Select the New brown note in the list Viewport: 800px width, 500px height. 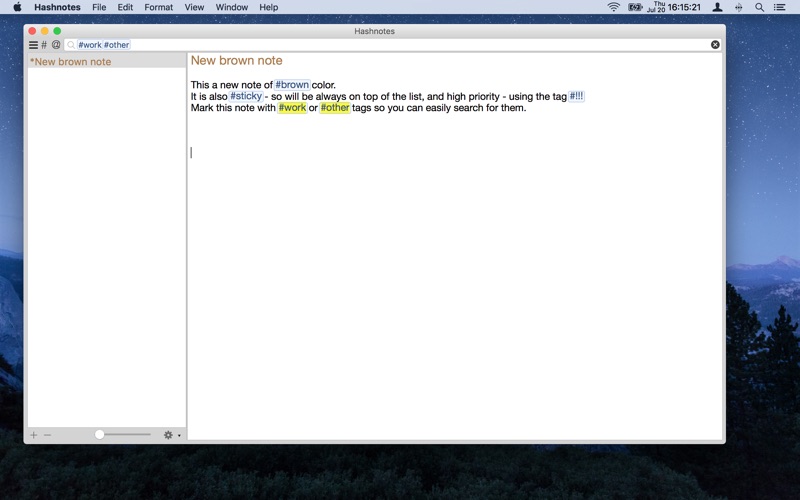coord(107,62)
